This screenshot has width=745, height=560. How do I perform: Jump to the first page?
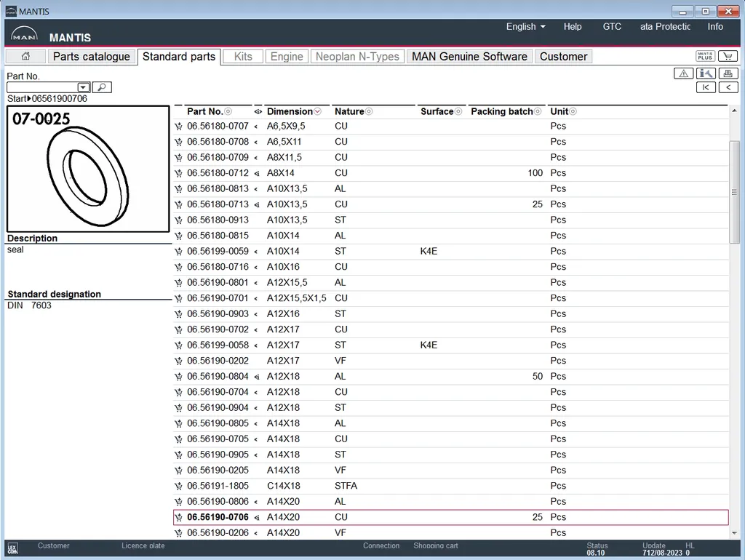(x=706, y=87)
